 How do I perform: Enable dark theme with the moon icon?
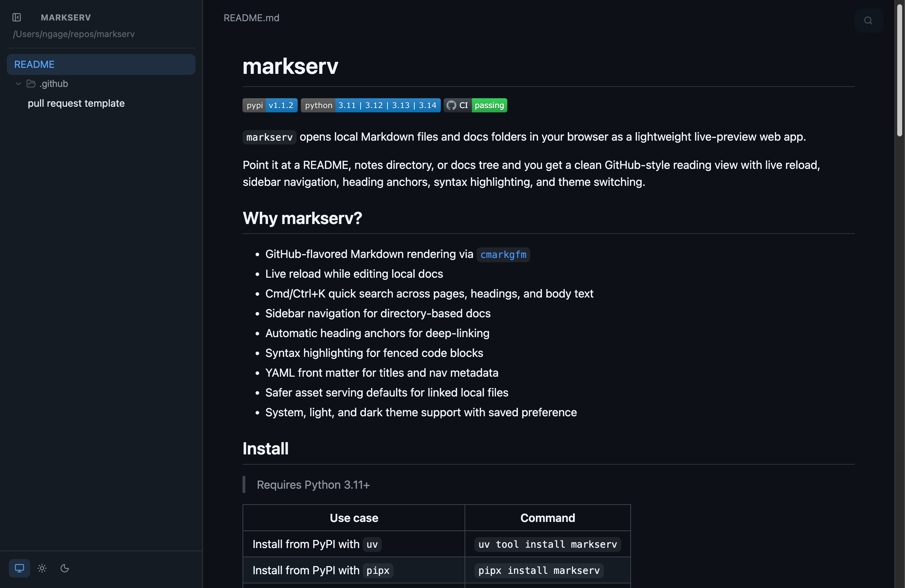(x=64, y=568)
